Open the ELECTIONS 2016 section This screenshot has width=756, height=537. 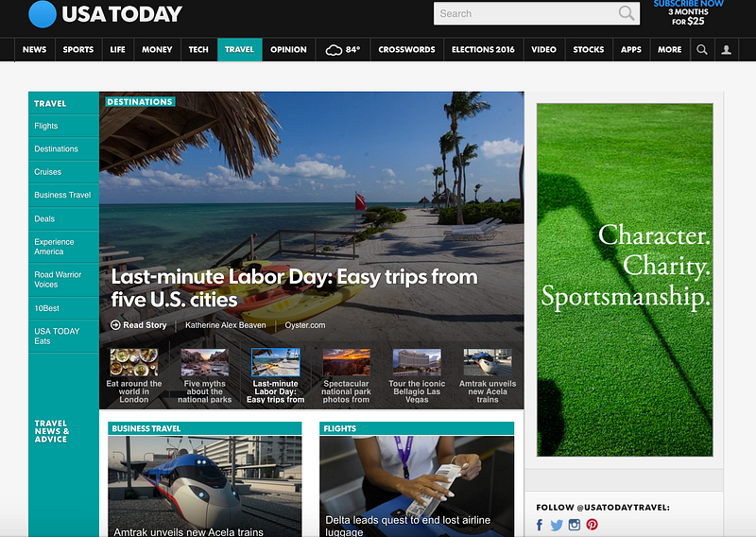tap(483, 50)
